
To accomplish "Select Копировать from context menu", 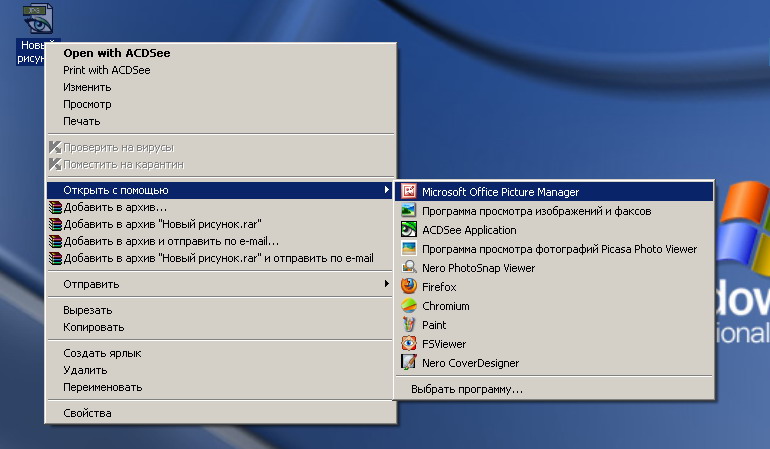I will tap(220, 327).
